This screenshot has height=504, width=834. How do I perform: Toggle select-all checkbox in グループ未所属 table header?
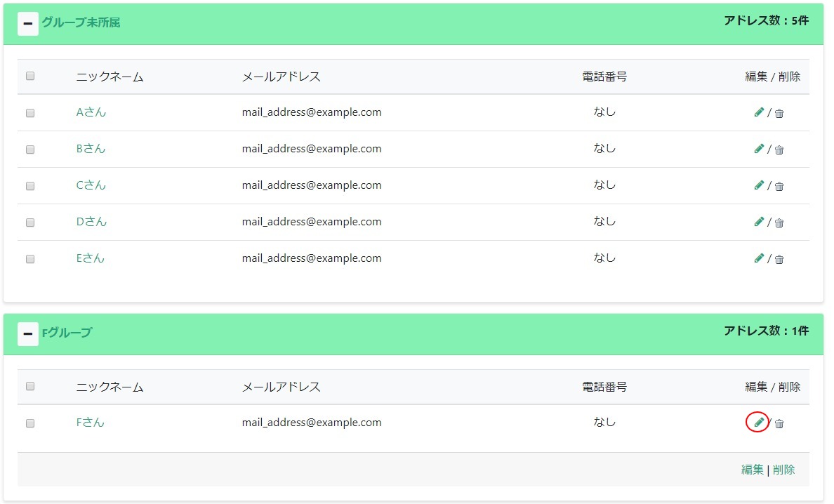coord(30,76)
